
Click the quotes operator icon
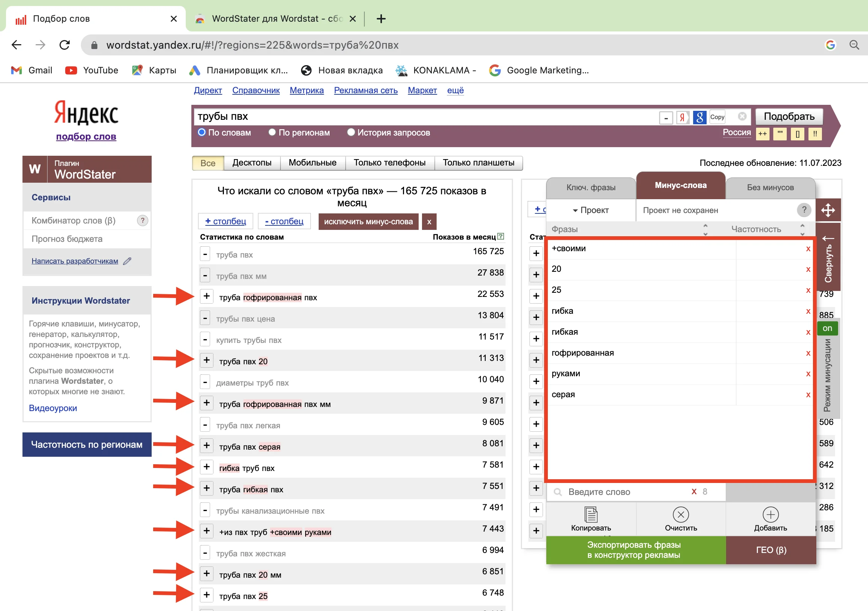point(780,134)
